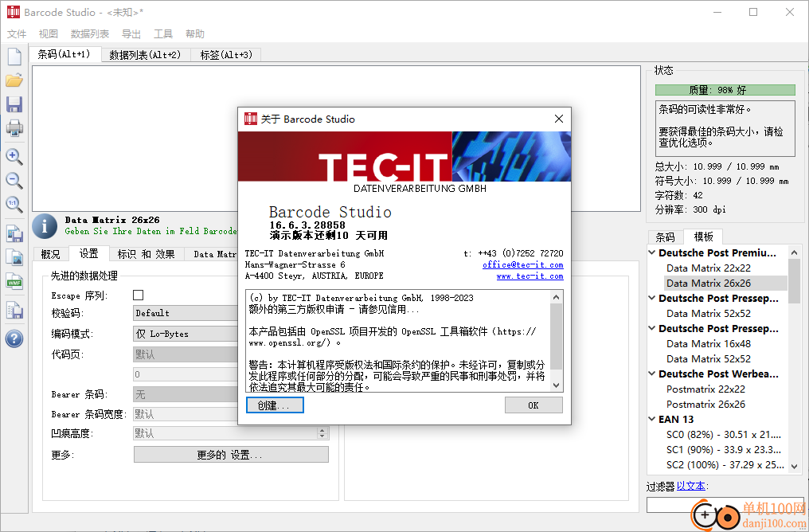Export barcode as WMF icon
The height and width of the screenshot is (532, 809).
coord(14,281)
